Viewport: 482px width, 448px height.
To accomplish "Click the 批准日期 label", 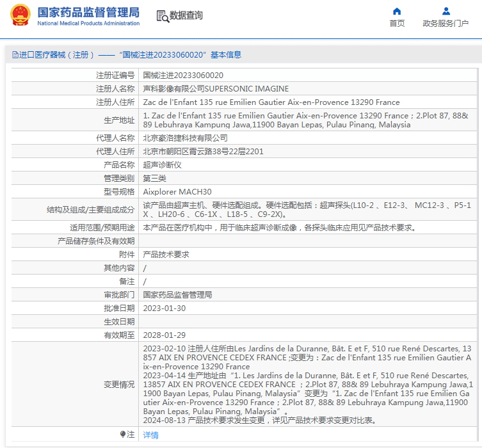I will (x=119, y=308).
